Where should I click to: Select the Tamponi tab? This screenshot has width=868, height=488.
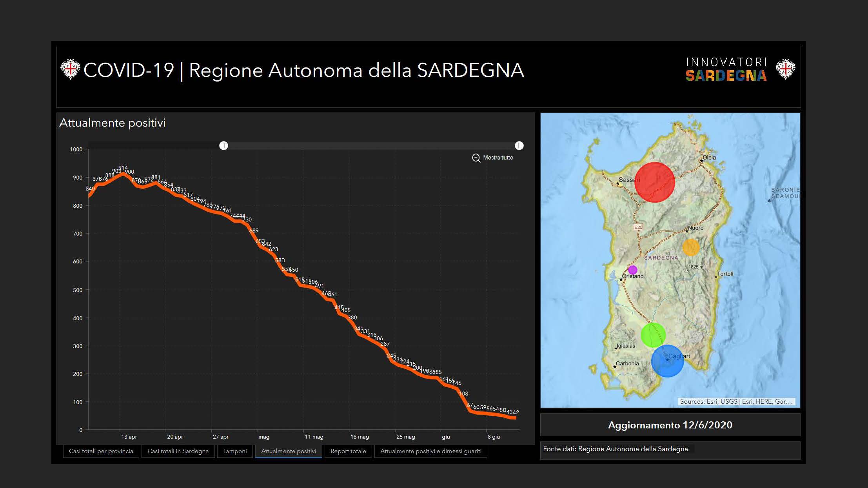(235, 451)
